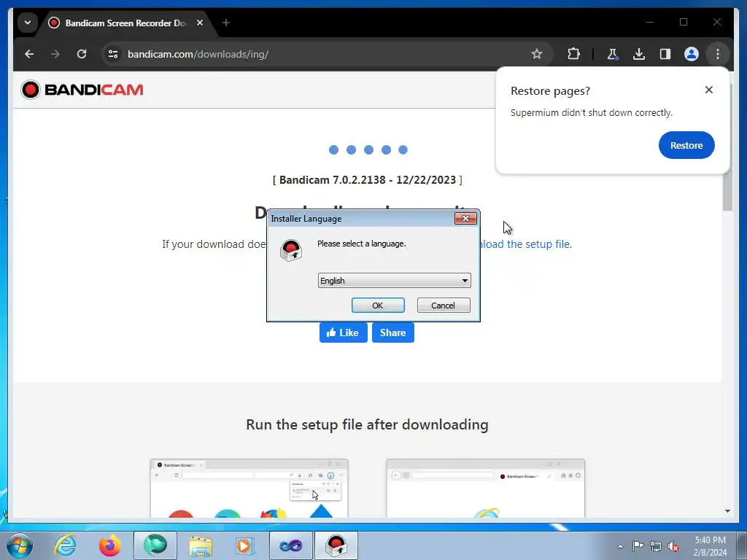Switch to the infinity-logo taskbar app
This screenshot has width=747, height=560.
pyautogui.click(x=290, y=545)
